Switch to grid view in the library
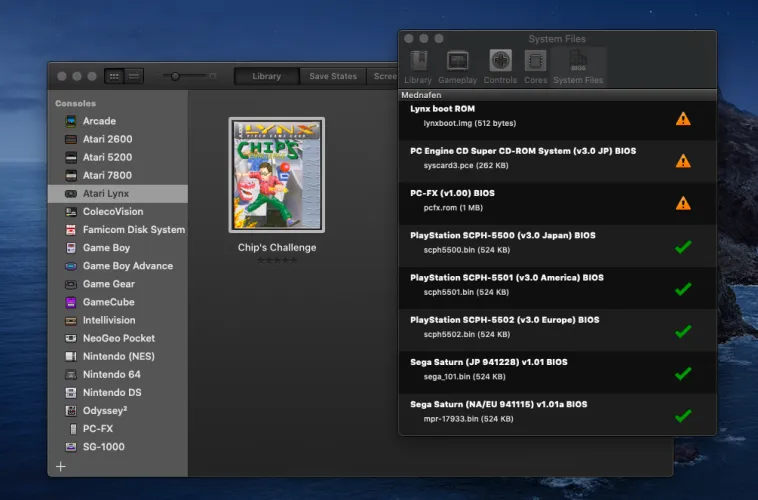758x500 pixels. click(114, 76)
